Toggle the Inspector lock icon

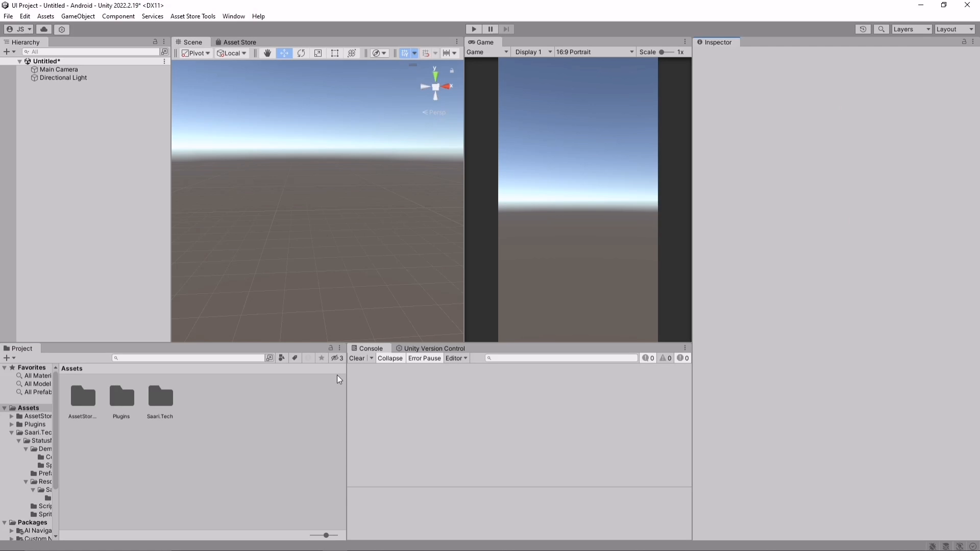[x=964, y=42]
